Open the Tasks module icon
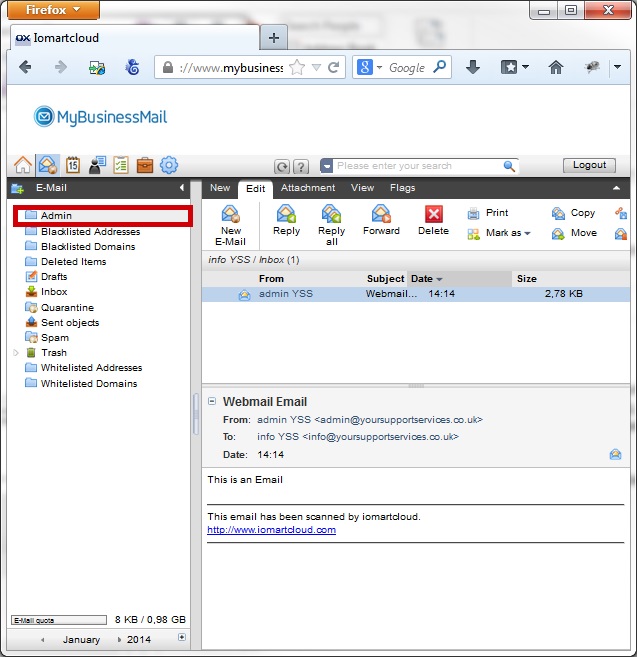The height and width of the screenshot is (657, 637). (x=121, y=165)
